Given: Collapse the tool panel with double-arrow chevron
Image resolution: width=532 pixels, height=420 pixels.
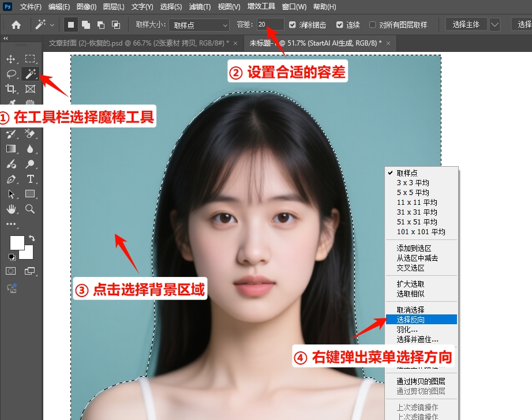Looking at the screenshot, I should pos(6,38).
